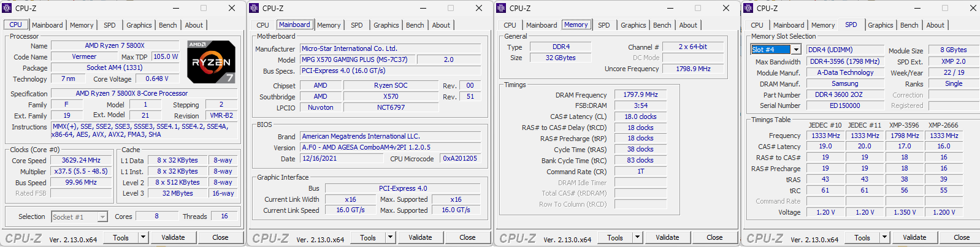Screen dimensions: 980x249
Task: Click the CPU-Z app icon in Mainboard window title bar
Action: tap(255, 8)
